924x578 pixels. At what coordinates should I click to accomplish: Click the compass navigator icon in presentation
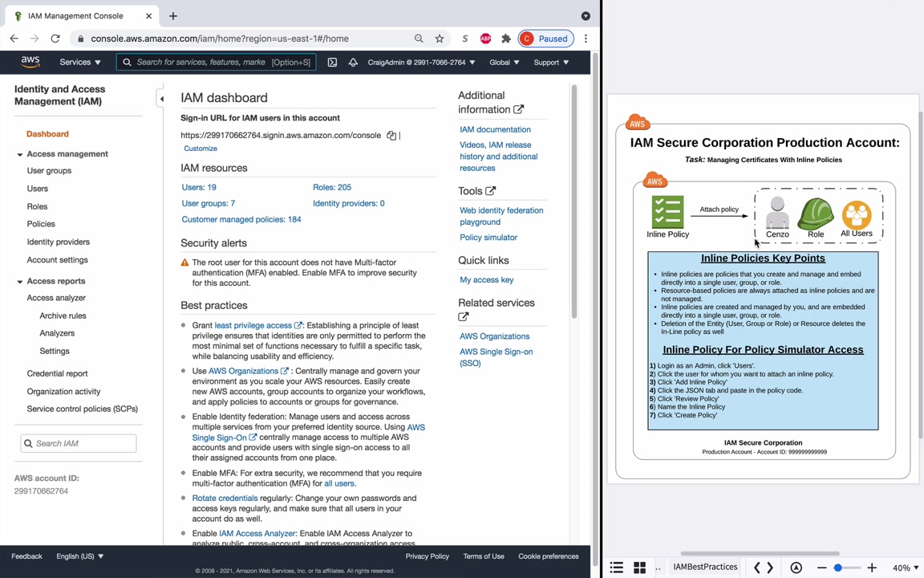click(796, 568)
